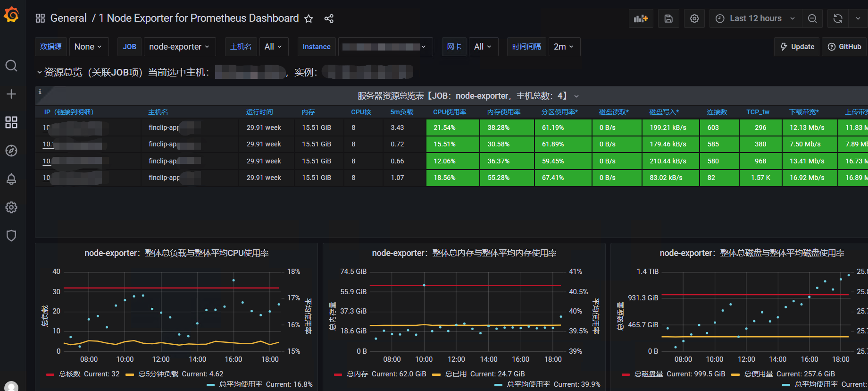868x391 pixels.
Task: Share the dashboard via share icon
Action: (329, 18)
